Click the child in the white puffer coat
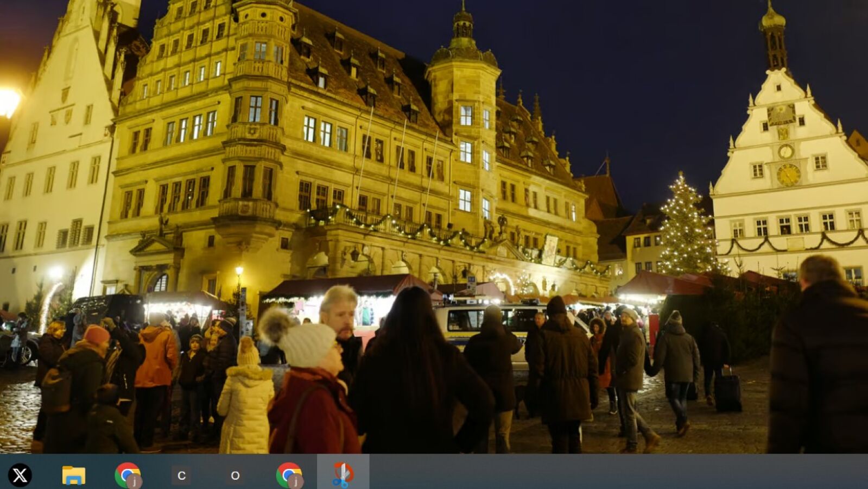Viewport: 868px width, 489px height. [x=245, y=402]
